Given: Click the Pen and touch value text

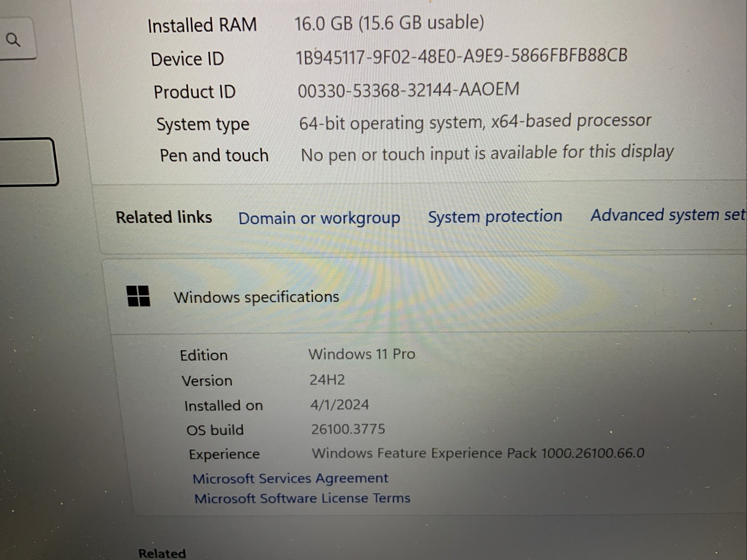Looking at the screenshot, I should pos(487,153).
